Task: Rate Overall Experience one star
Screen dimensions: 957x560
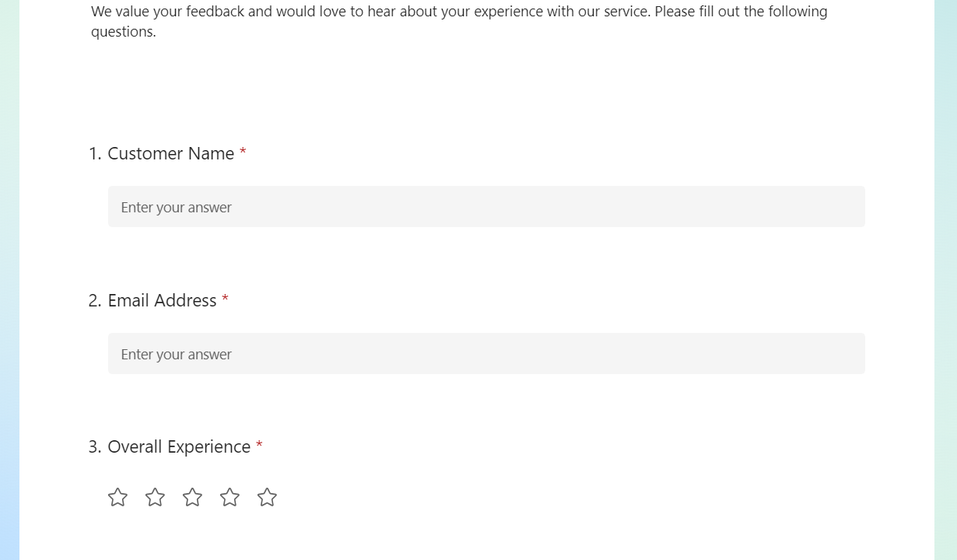Action: (117, 497)
